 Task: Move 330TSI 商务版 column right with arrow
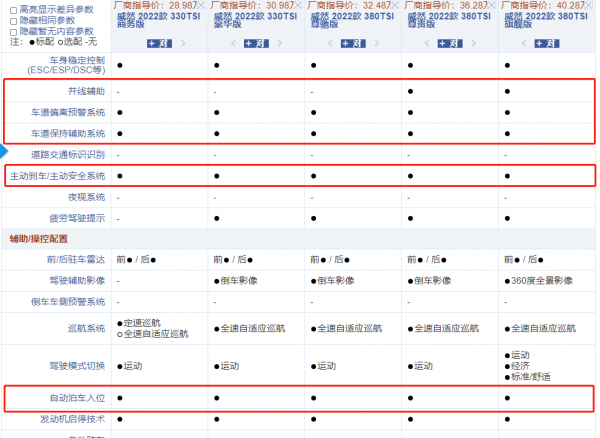183,43
